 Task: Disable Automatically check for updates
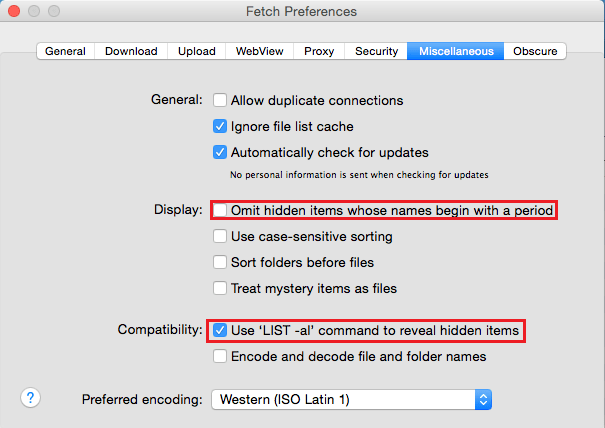coord(220,153)
